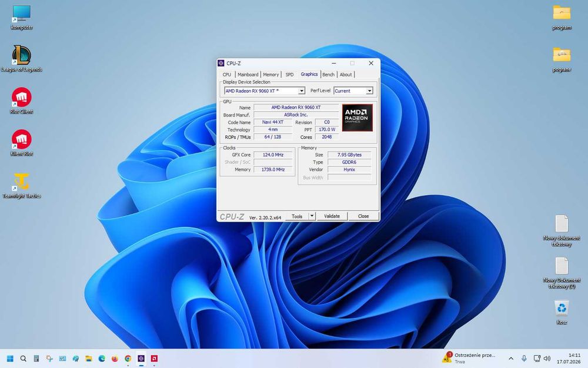The image size is (588, 368).
Task: Click the Firefox icon in the taskbar
Action: (x=115, y=359)
